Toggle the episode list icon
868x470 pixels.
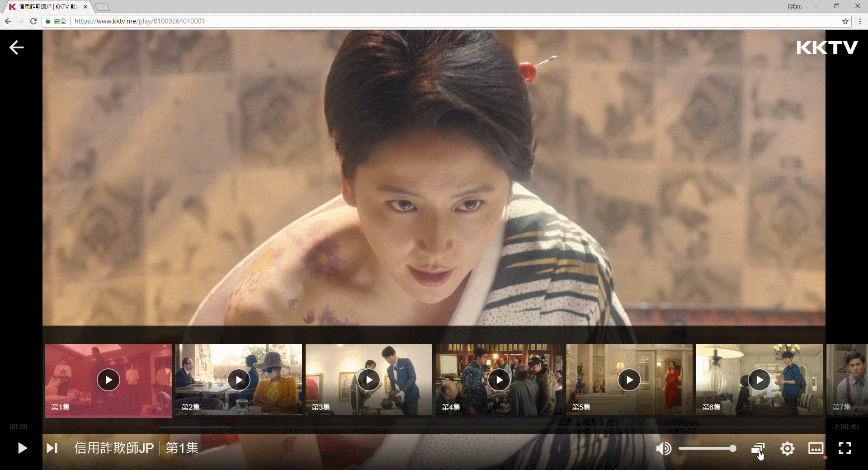[x=758, y=449]
